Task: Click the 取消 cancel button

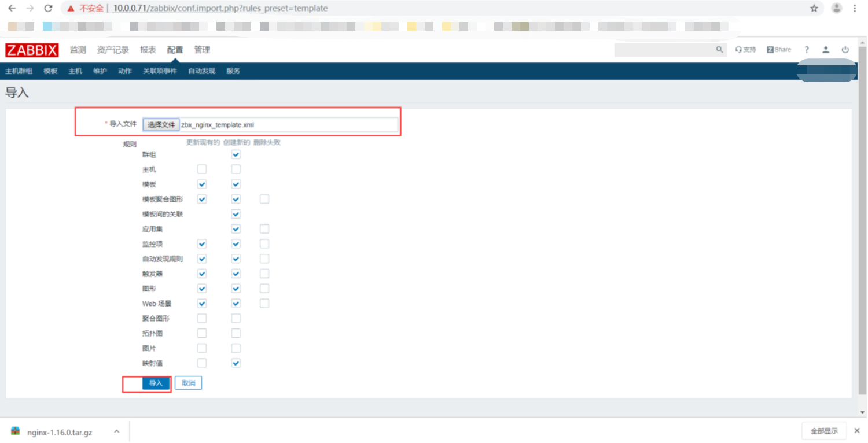Action: 188,383
